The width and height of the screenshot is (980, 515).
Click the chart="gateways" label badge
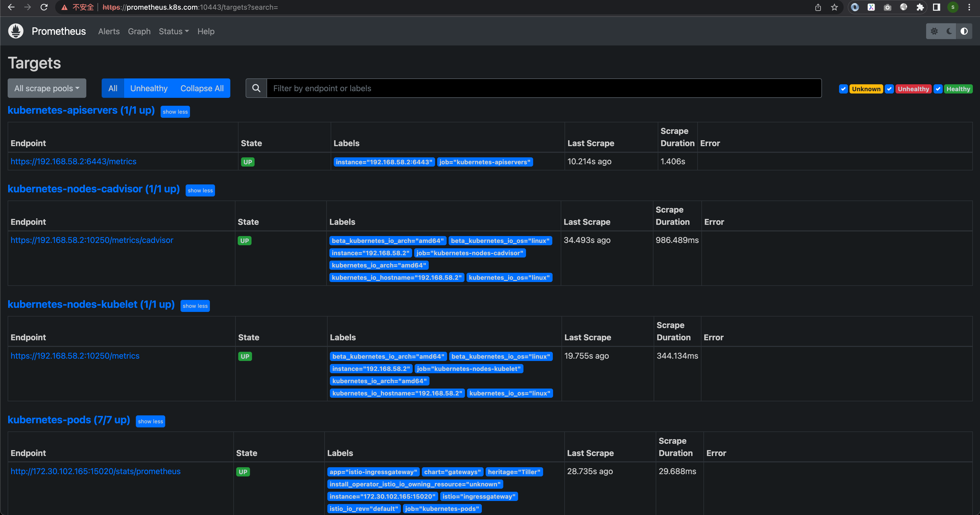pyautogui.click(x=452, y=472)
